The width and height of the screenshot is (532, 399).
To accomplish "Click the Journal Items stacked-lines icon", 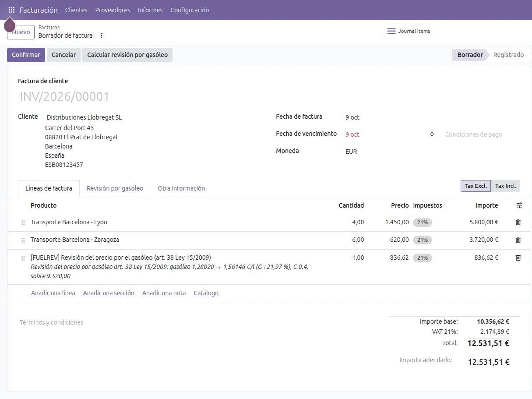I will (391, 31).
